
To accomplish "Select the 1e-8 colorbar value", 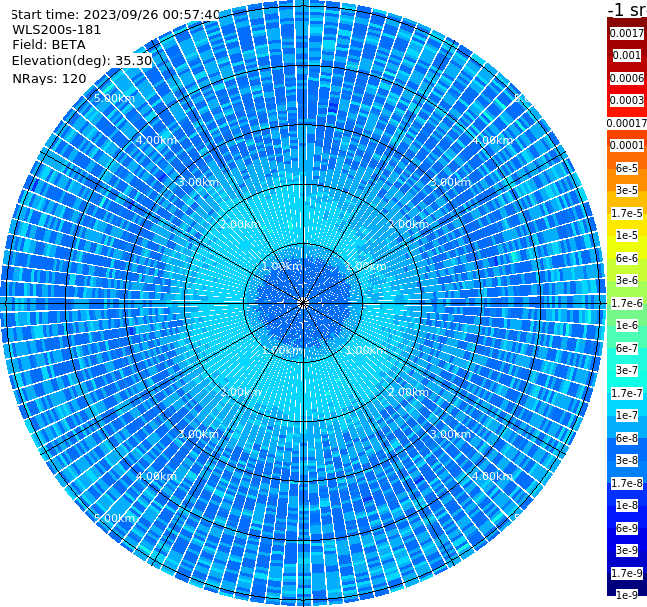I will pos(627,505).
